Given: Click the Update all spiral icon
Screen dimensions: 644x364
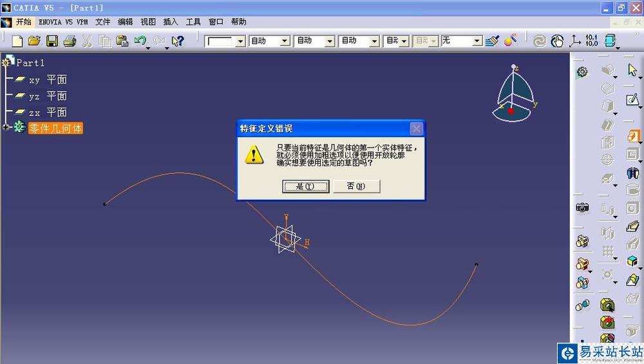Looking at the screenshot, I should [x=539, y=41].
